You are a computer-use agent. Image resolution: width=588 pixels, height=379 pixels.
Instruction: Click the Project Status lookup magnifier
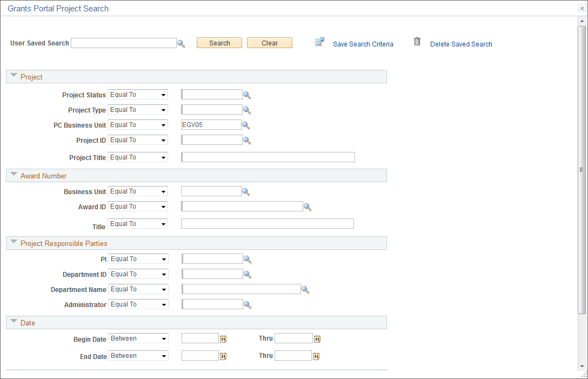click(x=247, y=95)
